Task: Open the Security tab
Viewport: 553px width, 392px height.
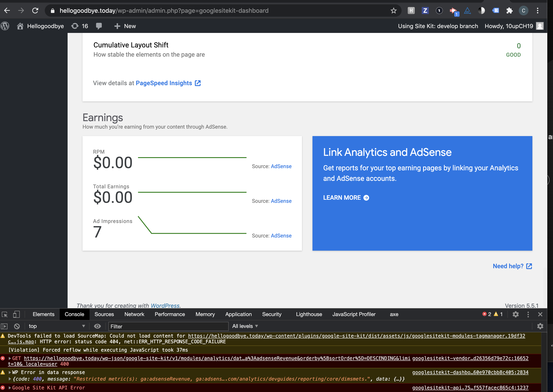Action: click(272, 314)
